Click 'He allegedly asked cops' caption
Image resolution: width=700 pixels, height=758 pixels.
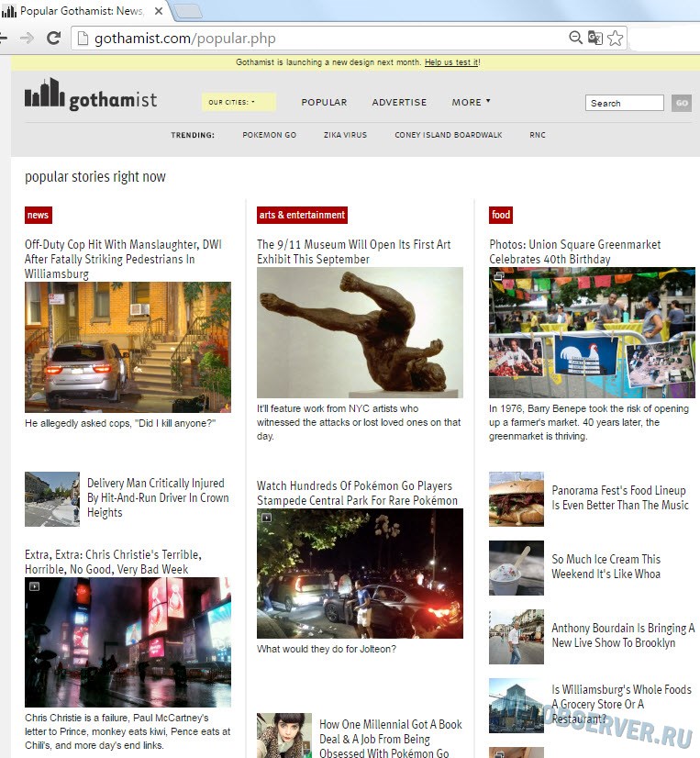120,423
